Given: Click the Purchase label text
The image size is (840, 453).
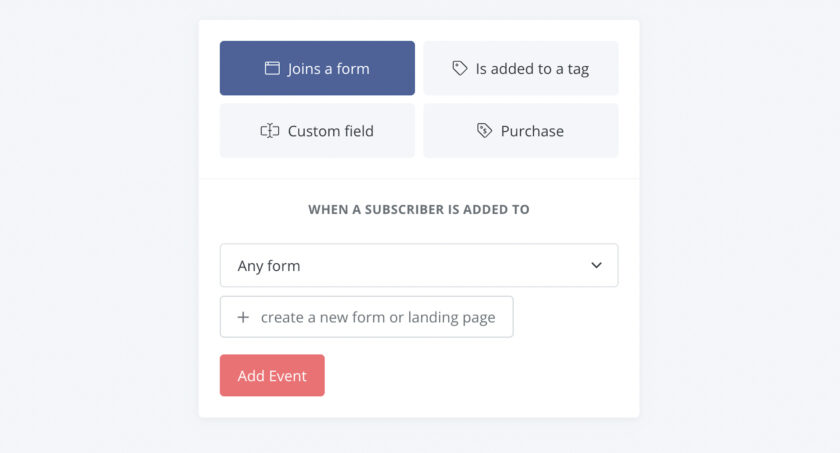Looking at the screenshot, I should pyautogui.click(x=532, y=131).
